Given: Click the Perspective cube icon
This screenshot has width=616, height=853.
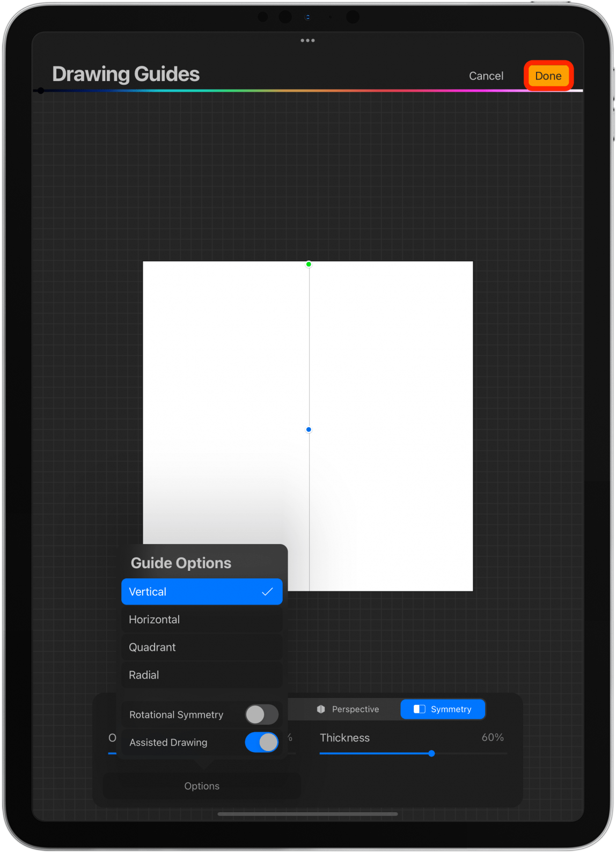Looking at the screenshot, I should (x=321, y=709).
